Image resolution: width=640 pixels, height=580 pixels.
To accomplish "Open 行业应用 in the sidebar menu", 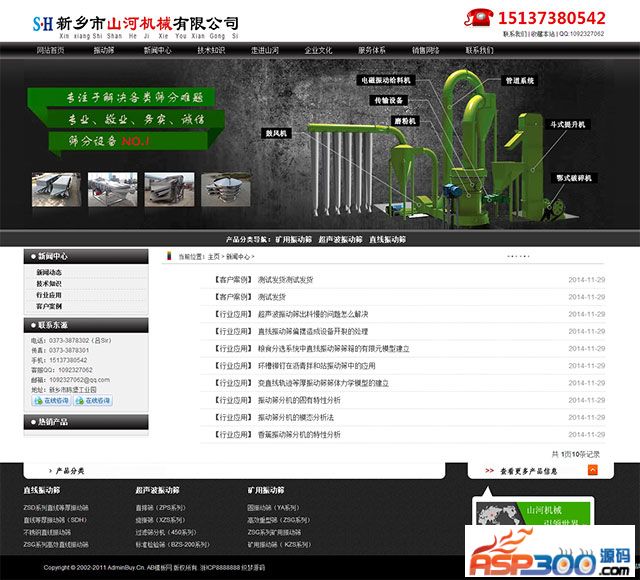I will tap(49, 295).
